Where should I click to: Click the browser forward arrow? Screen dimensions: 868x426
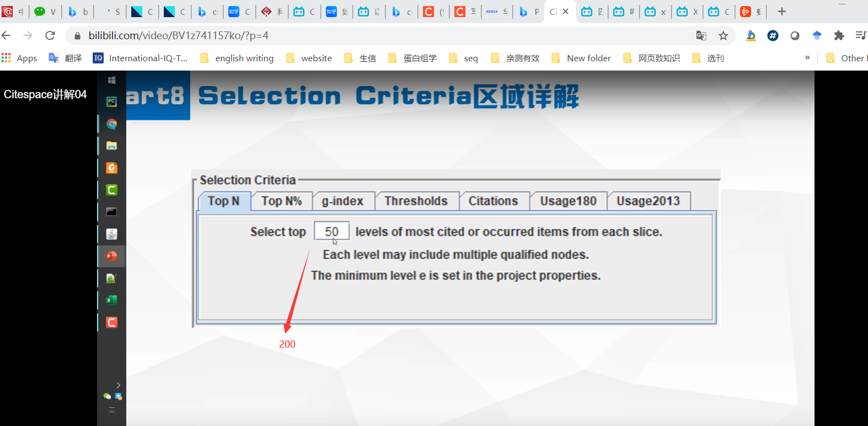click(x=28, y=35)
